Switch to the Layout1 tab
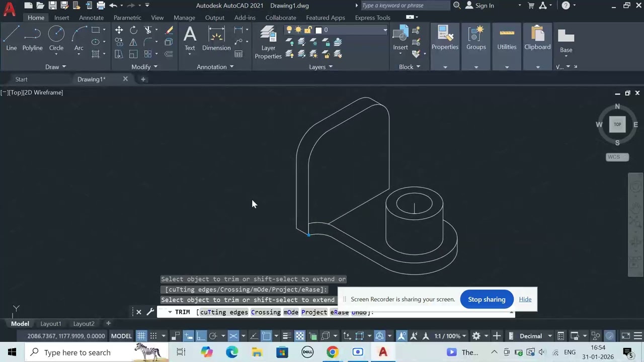This screenshot has height=362, width=644. [51, 324]
